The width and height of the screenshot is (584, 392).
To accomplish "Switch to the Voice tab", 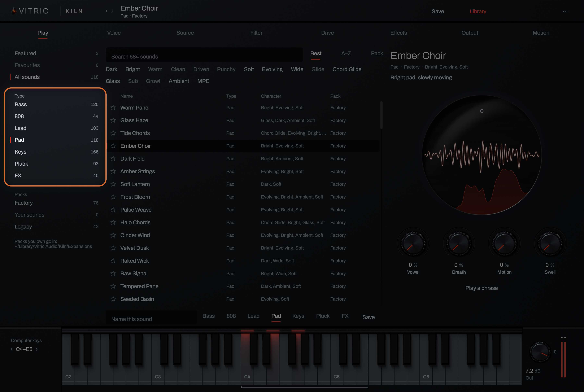I will 114,33.
